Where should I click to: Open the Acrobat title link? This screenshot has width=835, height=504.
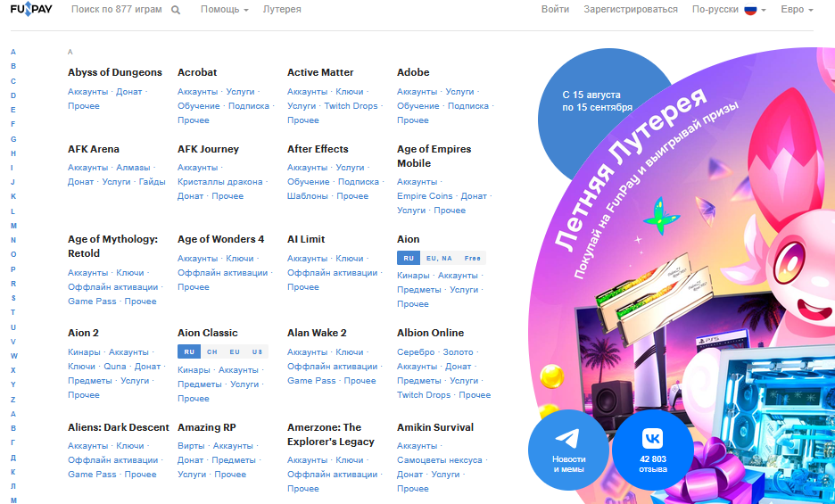tap(197, 72)
